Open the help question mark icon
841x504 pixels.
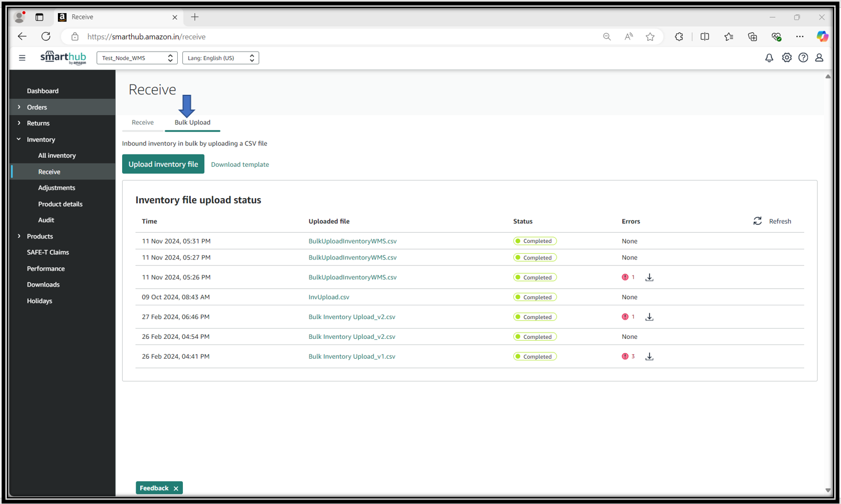click(803, 58)
